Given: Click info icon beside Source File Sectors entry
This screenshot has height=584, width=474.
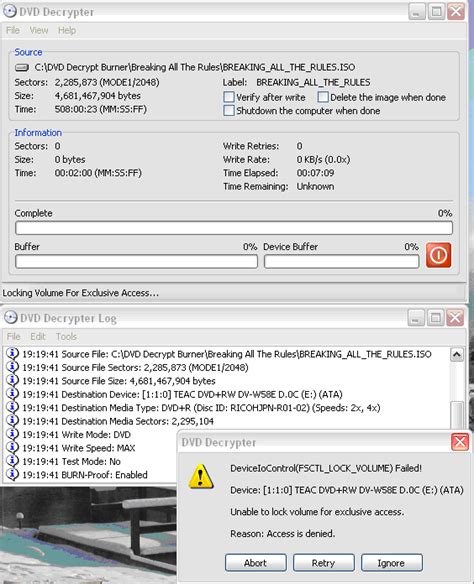Looking at the screenshot, I should coord(12,367).
